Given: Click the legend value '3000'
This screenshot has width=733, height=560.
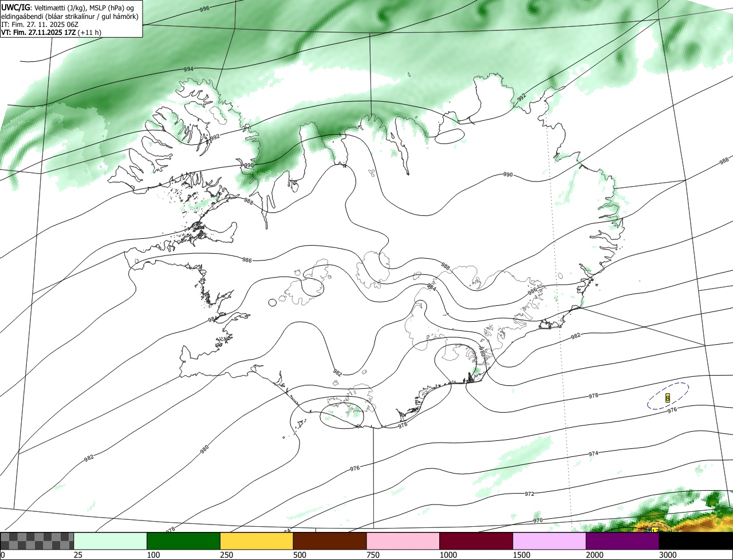Looking at the screenshot, I should click(668, 555).
